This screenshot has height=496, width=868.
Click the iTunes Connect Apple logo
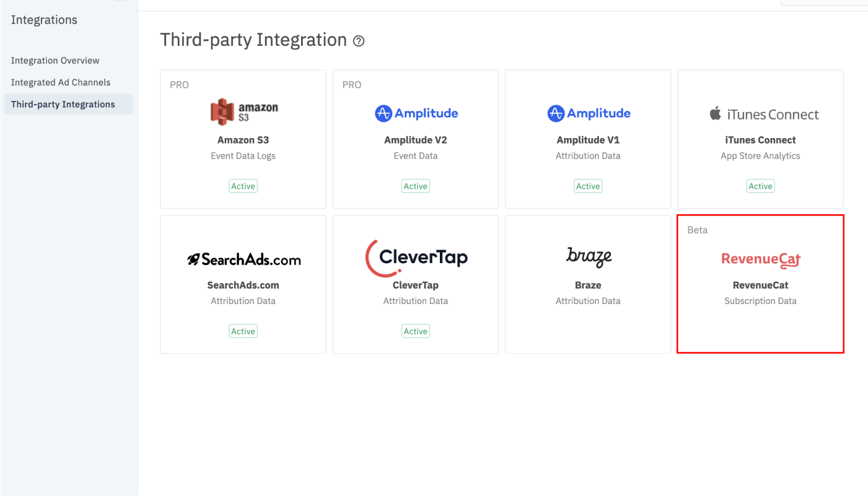point(716,113)
